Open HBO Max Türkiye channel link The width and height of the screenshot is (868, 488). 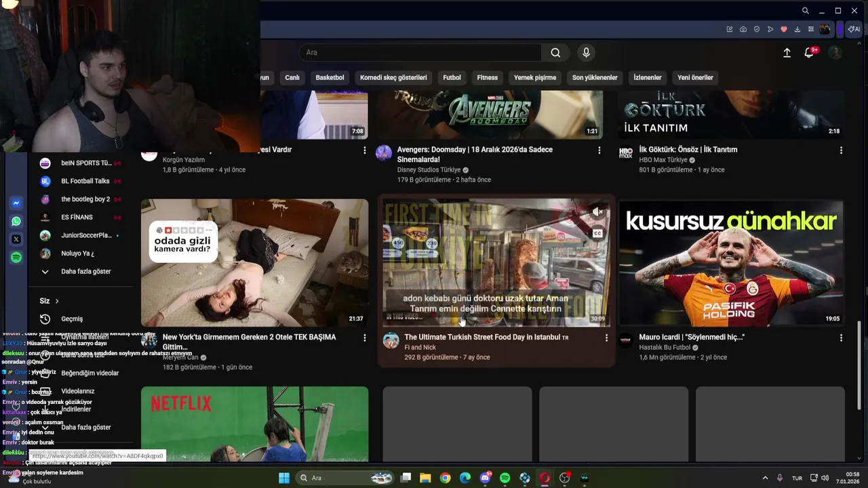663,160
